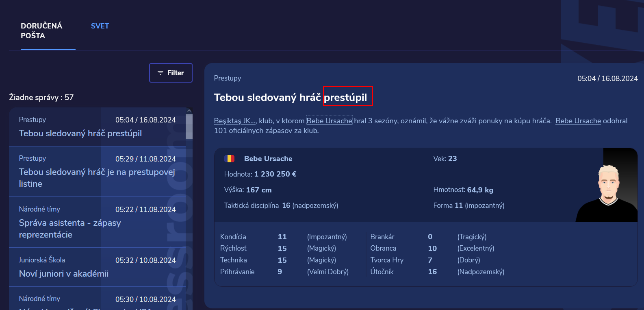The height and width of the screenshot is (310, 644).
Task: Open message about prestupovej listine
Action: (x=98, y=172)
